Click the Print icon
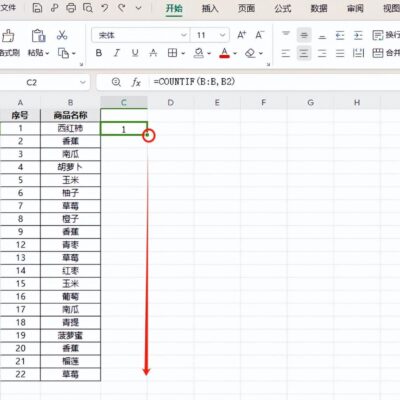Screen dimensions: 400x400 (x=71, y=8)
